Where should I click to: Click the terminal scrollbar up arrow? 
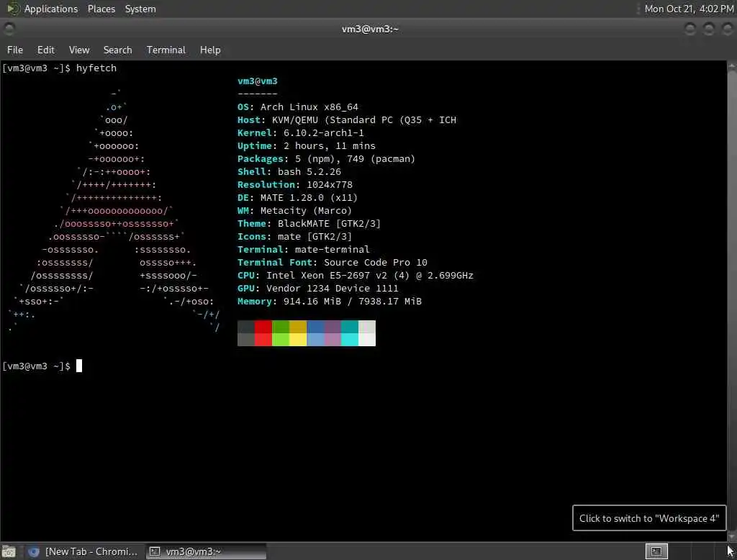(x=732, y=66)
